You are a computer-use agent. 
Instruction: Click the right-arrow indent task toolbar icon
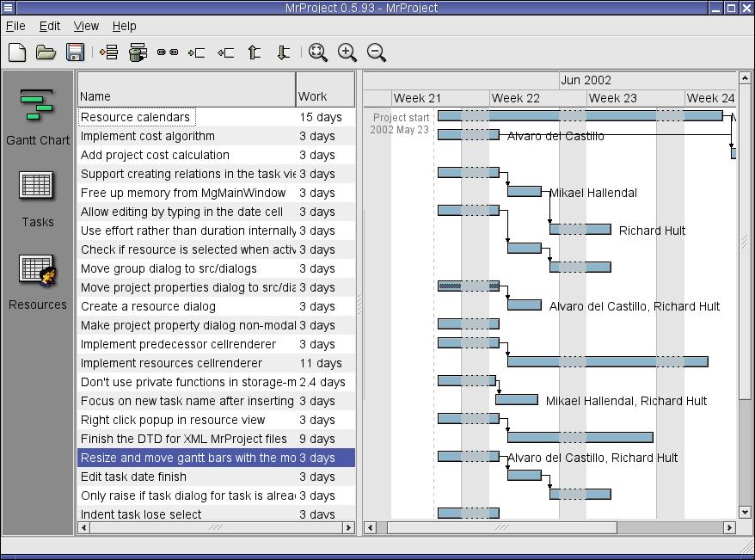(196, 52)
